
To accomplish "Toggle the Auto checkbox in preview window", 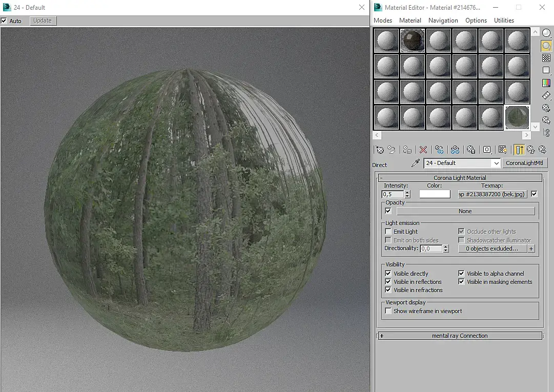I will coord(4,21).
